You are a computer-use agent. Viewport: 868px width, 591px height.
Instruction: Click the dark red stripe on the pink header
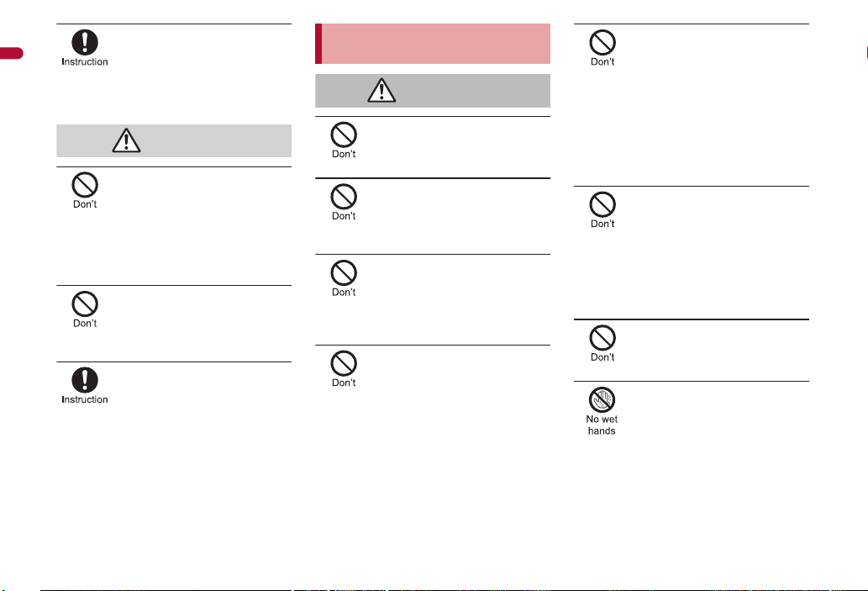pyautogui.click(x=318, y=44)
